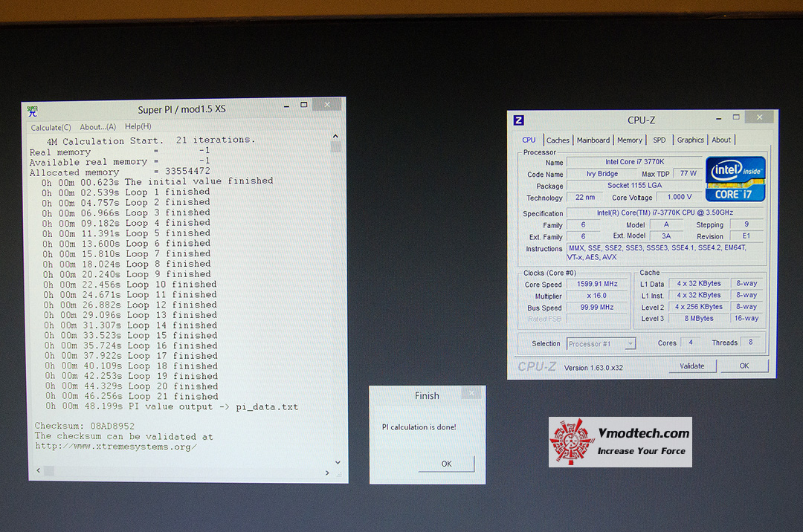Viewport: 803px width, 532px height.
Task: Click the Name field Intel Core i7 3770K
Action: [x=634, y=162]
